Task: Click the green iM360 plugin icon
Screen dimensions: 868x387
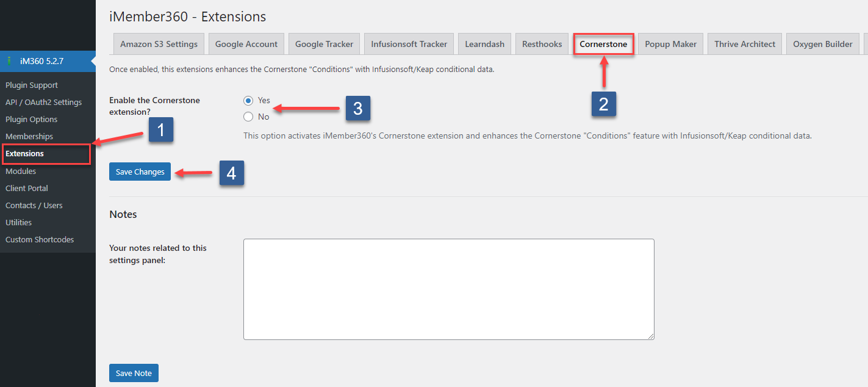Action: point(8,61)
